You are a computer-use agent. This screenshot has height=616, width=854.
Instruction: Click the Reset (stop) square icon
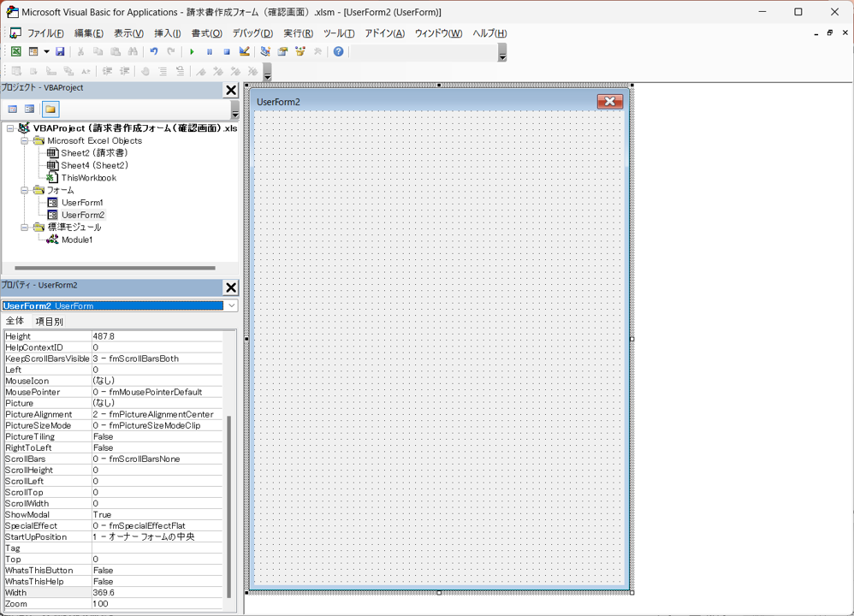(227, 51)
